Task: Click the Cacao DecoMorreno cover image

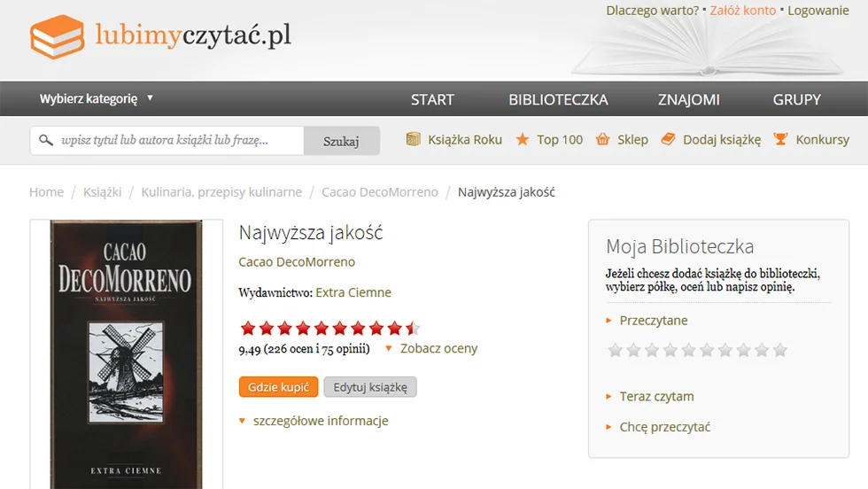Action: (x=126, y=354)
